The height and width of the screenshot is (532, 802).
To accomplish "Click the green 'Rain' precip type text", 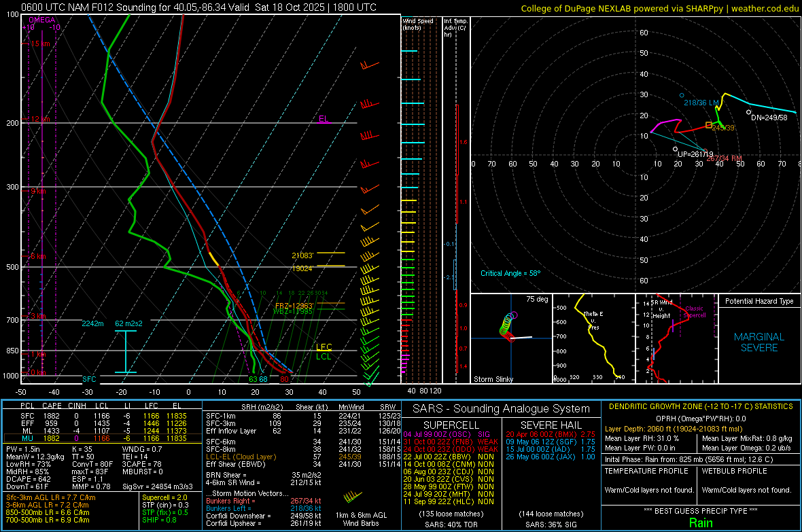I will coord(701,522).
